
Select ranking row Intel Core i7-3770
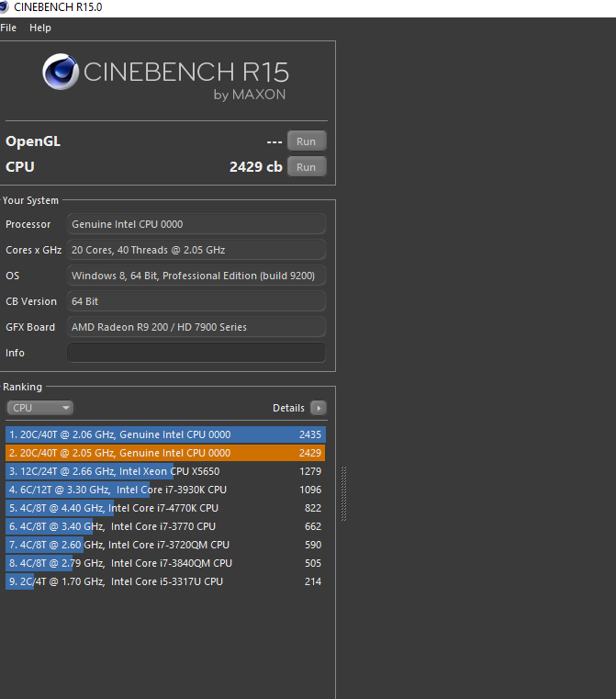pos(165,526)
